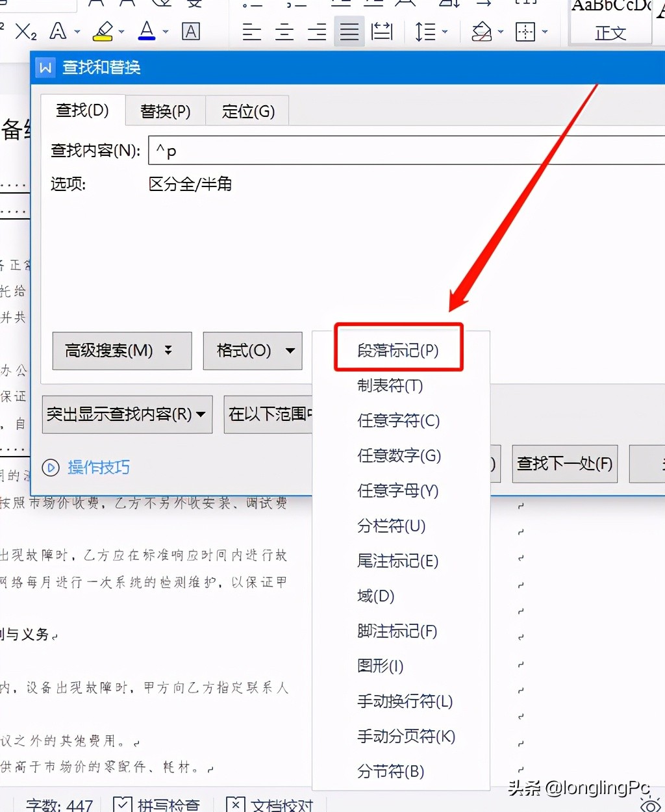Image resolution: width=665 pixels, height=812 pixels.
Task: Right align text using the toolbar icon
Action: point(316,31)
